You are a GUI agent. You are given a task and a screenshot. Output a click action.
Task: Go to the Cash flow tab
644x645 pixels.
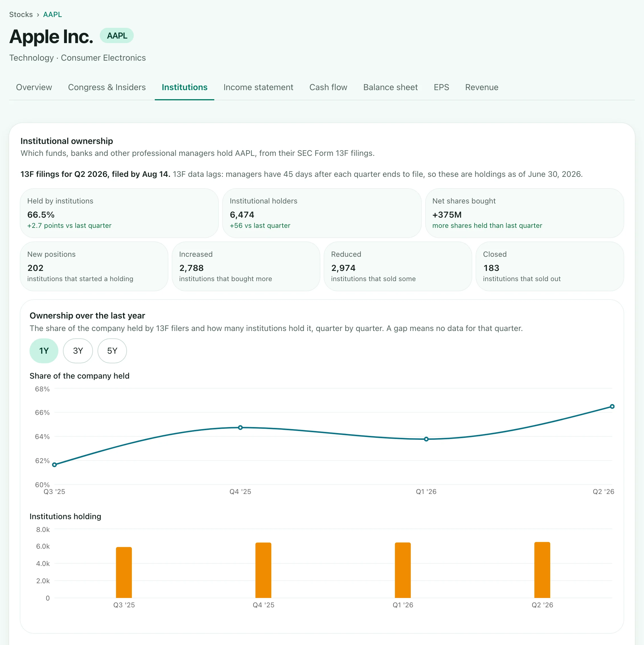[328, 87]
